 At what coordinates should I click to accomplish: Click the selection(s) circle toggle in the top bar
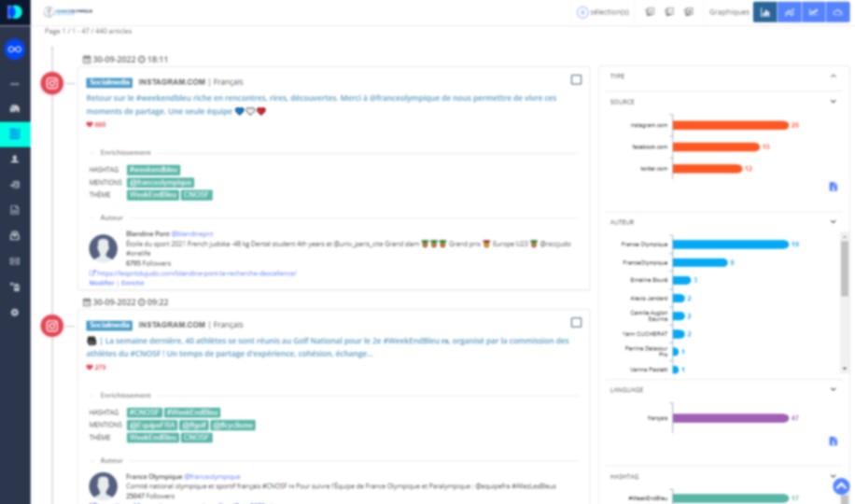click(582, 12)
